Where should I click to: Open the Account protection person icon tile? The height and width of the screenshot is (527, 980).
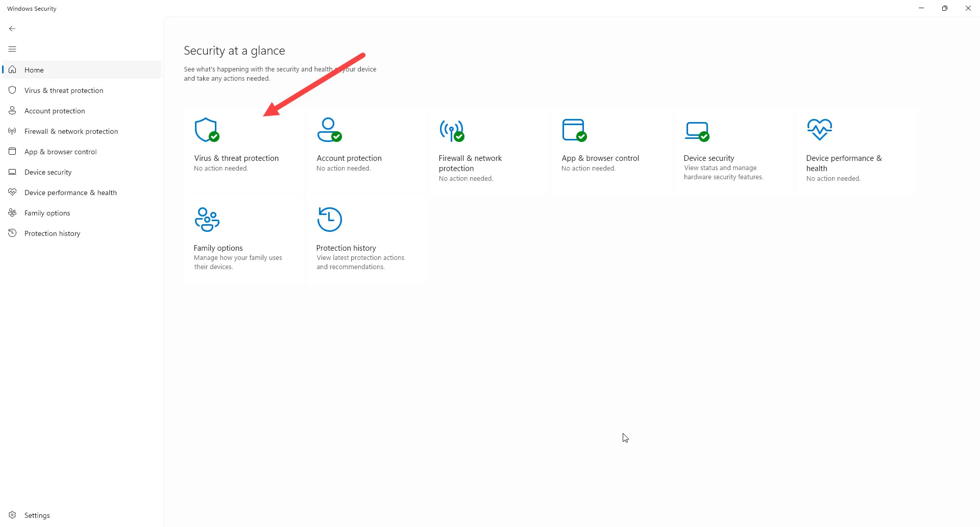(329, 130)
